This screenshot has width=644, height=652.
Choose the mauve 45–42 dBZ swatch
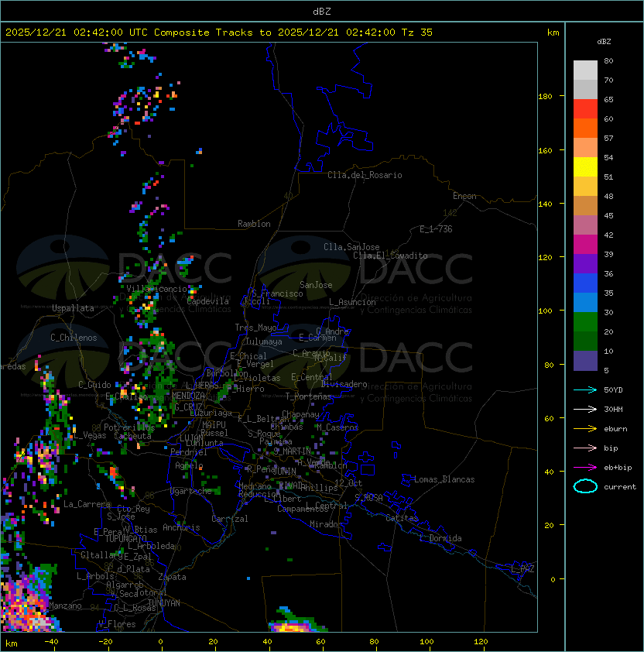[585, 225]
